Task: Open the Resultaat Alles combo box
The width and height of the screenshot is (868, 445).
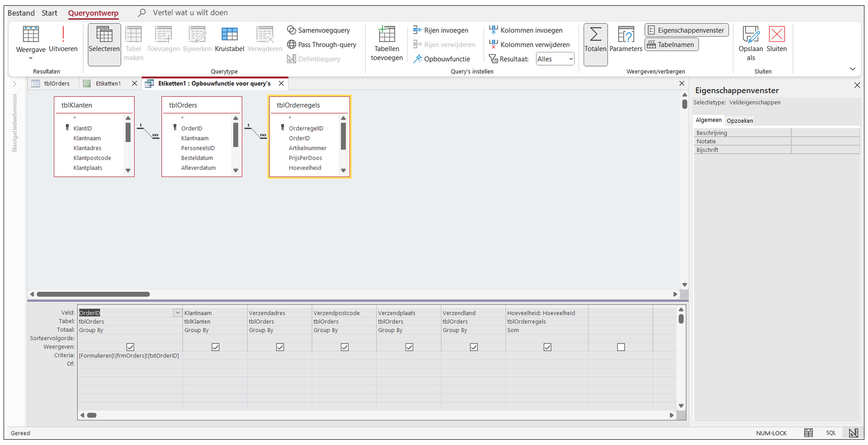Action: (555, 59)
